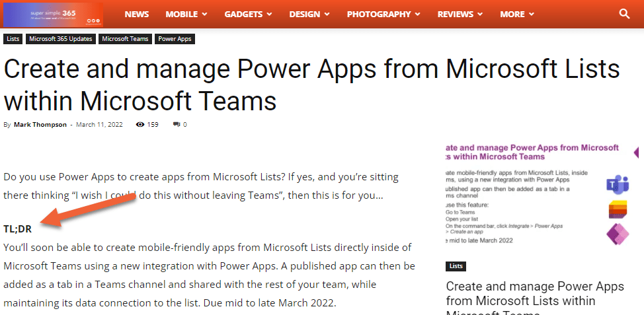Open author Mark Thompson's profile

click(40, 125)
